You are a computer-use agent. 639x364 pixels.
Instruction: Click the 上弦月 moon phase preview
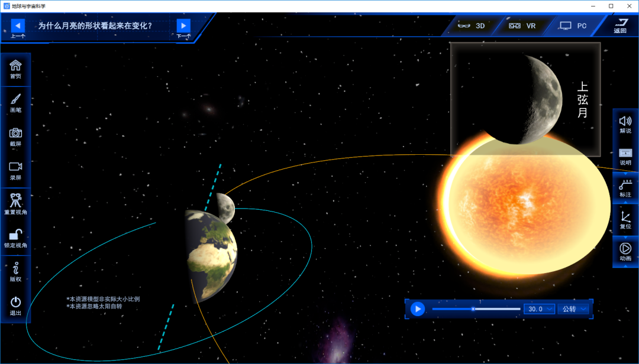tap(525, 99)
